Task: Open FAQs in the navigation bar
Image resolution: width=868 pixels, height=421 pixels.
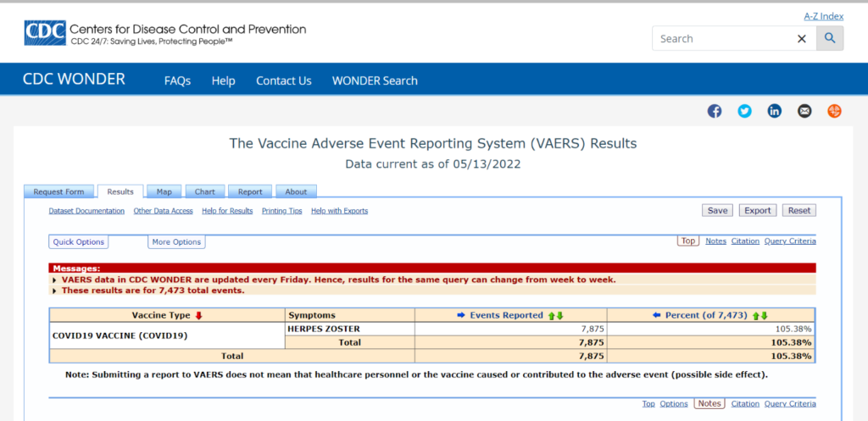Action: pos(177,80)
